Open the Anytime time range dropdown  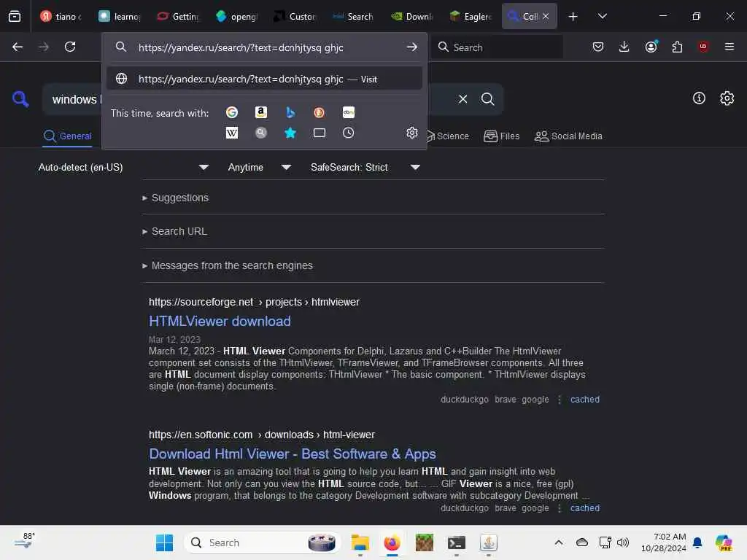(x=259, y=167)
